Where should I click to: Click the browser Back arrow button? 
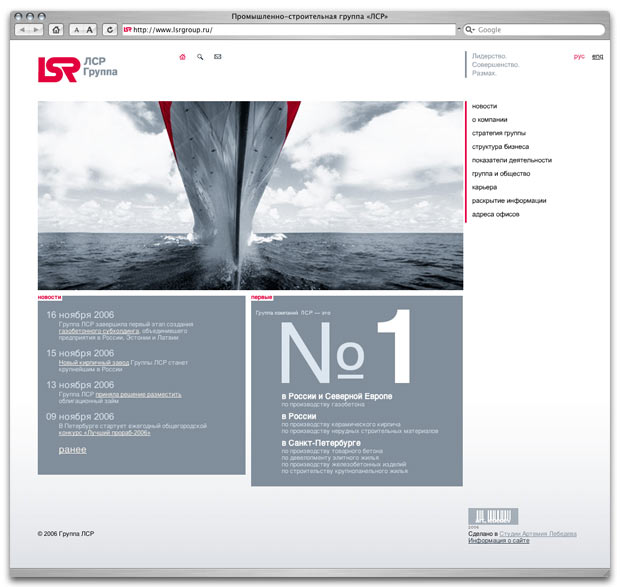pyautogui.click(x=23, y=30)
